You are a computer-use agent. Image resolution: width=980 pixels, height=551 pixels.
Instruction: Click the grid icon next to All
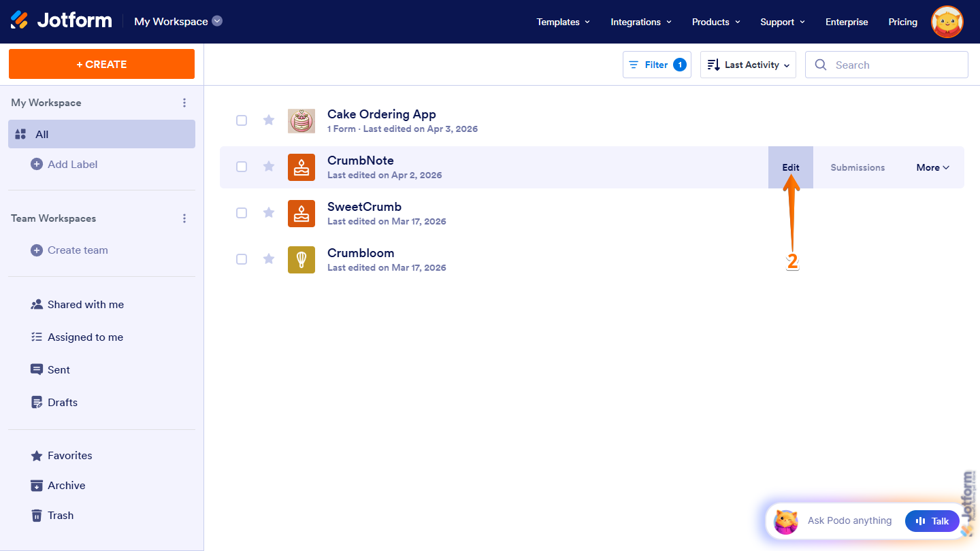click(20, 134)
